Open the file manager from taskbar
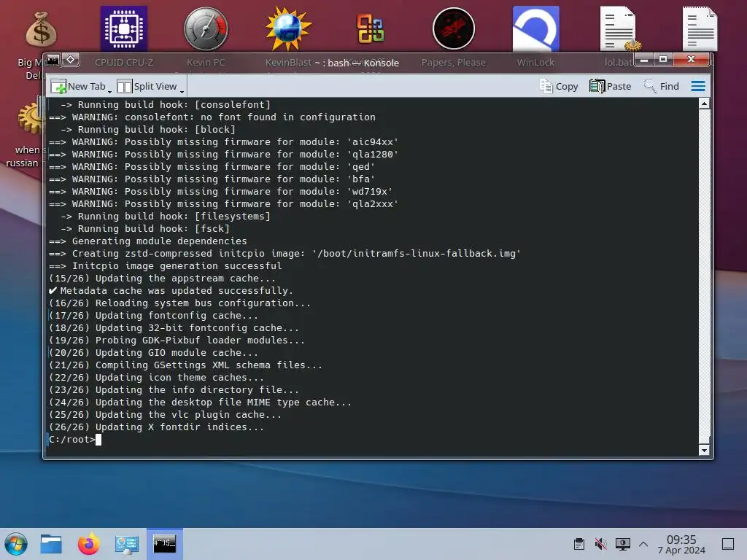Viewport: 747px width, 560px height. 51,544
